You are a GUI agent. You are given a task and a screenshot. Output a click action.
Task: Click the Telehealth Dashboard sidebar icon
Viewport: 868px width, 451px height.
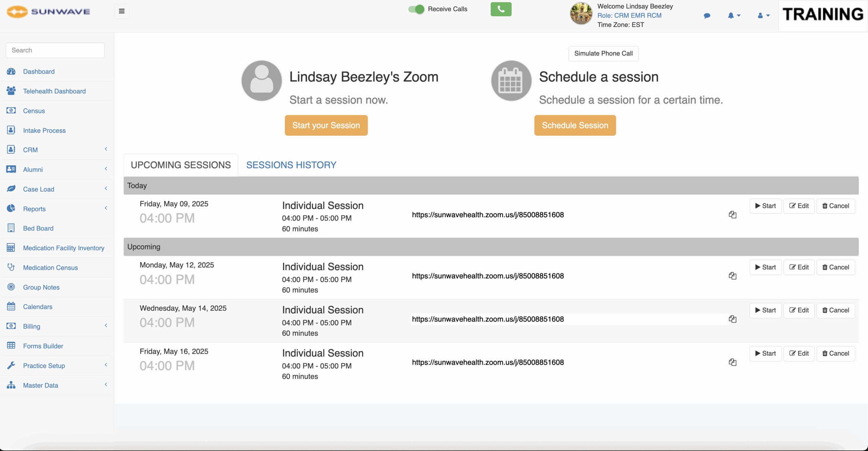(11, 91)
